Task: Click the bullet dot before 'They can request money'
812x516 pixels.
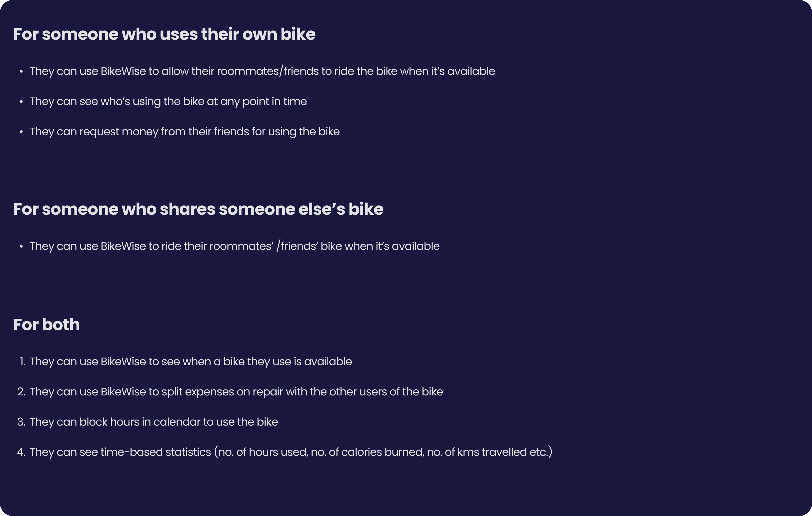Action: coord(21,132)
